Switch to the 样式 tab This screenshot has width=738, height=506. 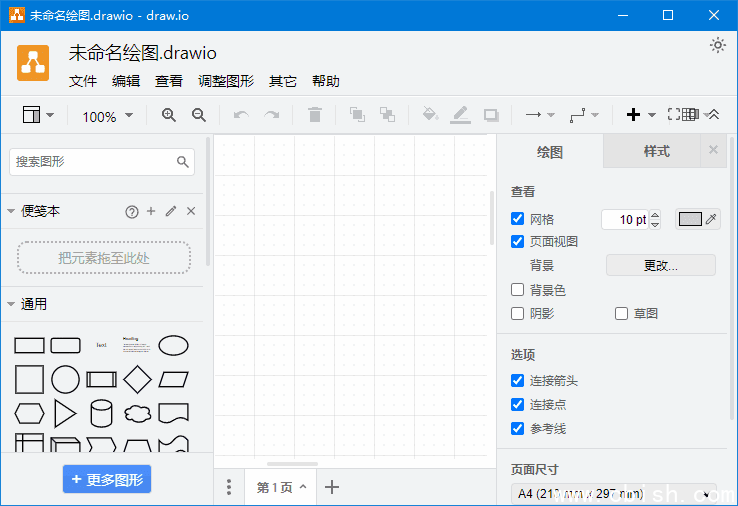pyautogui.click(x=656, y=151)
